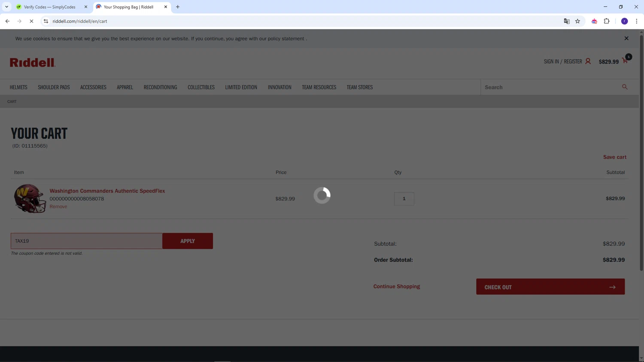Bookmark this page with the star icon

tap(577, 21)
